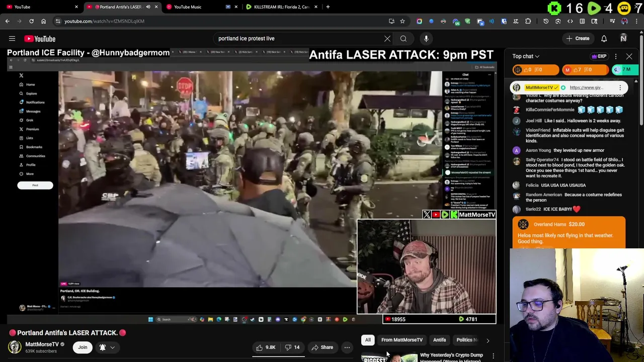Image resolution: width=644 pixels, height=362 pixels.
Task: Open the first orange Super Chat ticker chip
Action: (x=535, y=70)
